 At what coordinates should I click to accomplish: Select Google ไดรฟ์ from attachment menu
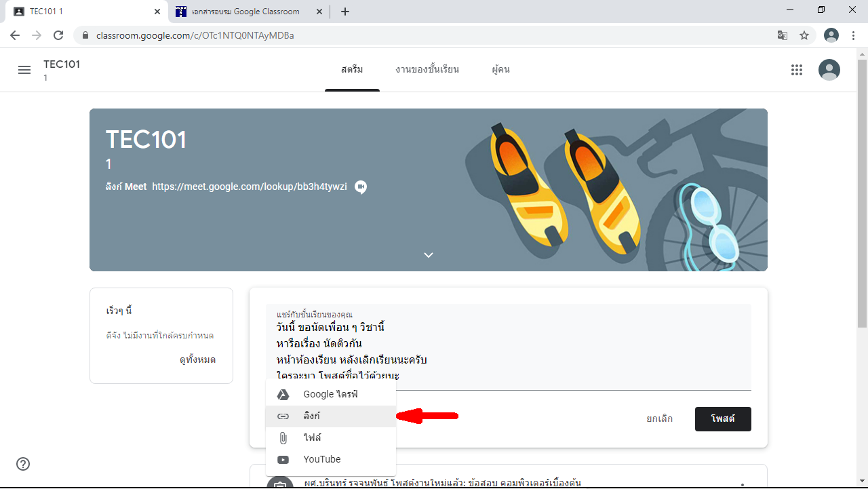(x=330, y=394)
